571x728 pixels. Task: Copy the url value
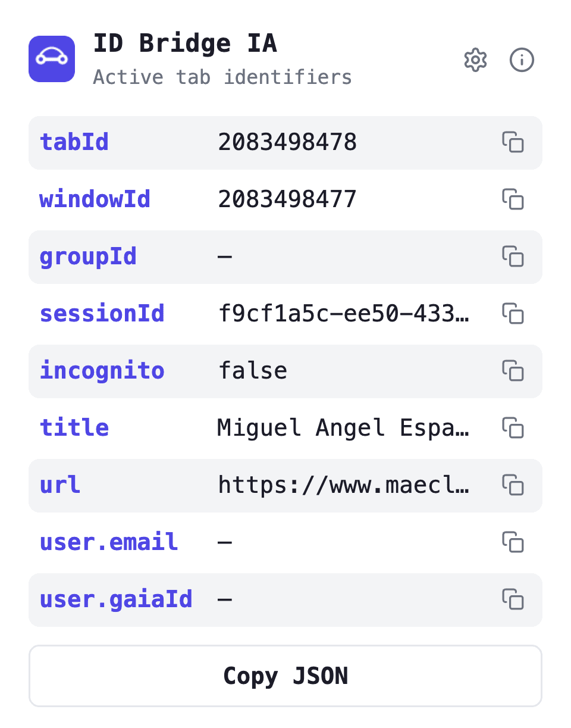(513, 485)
